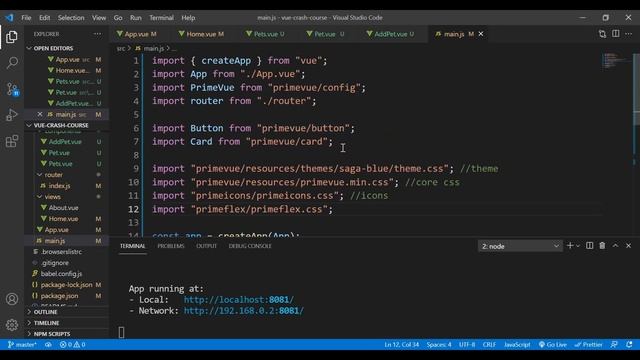640x360 pixels.
Task: Open the Explorer view in activity bar
Action: click(12, 37)
